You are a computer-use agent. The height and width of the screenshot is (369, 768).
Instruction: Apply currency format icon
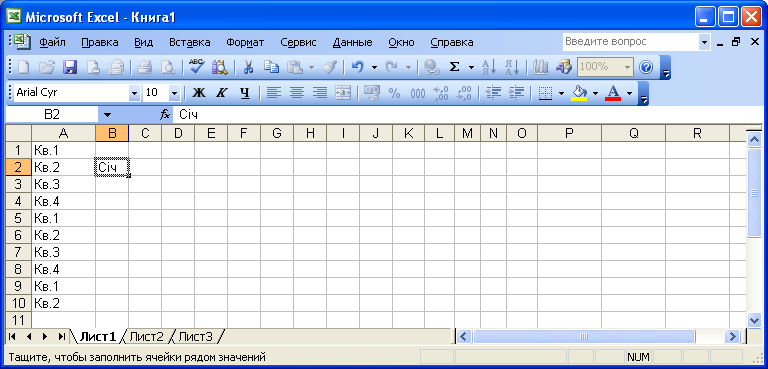pyautogui.click(x=372, y=93)
